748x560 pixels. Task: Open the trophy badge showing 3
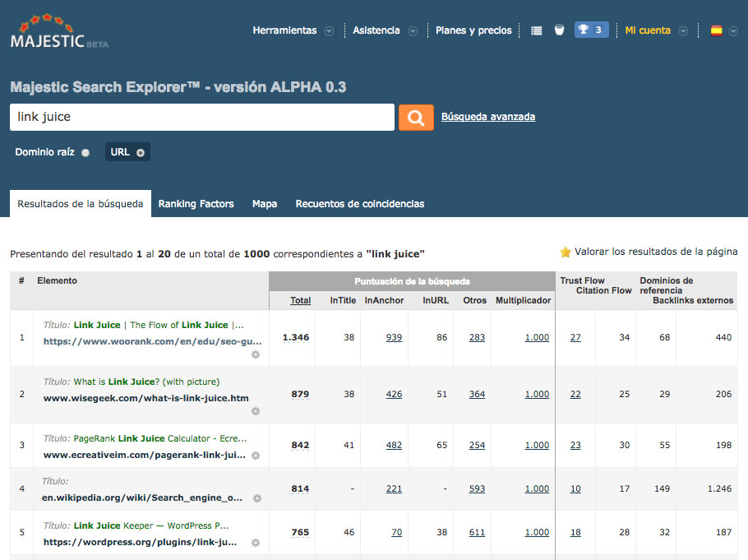click(x=590, y=30)
